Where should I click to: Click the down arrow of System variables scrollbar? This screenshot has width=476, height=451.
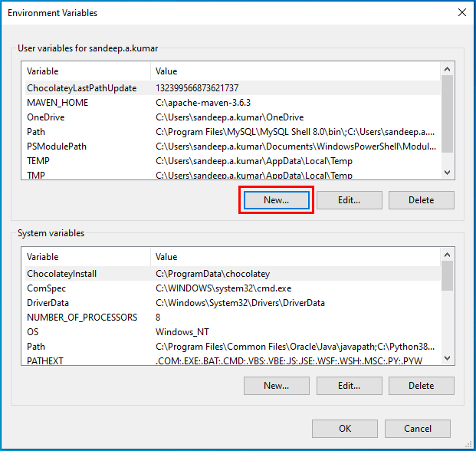pyautogui.click(x=447, y=358)
